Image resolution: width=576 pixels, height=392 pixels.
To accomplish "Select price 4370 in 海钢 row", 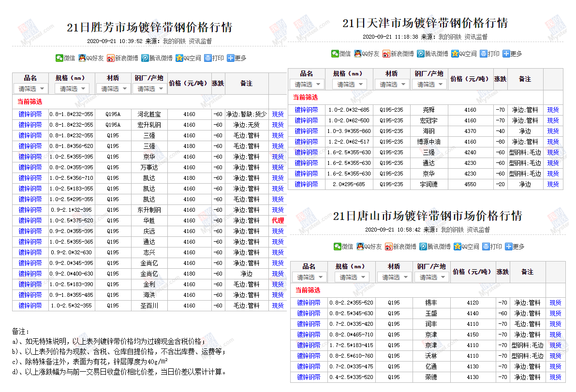I will 470,131.
